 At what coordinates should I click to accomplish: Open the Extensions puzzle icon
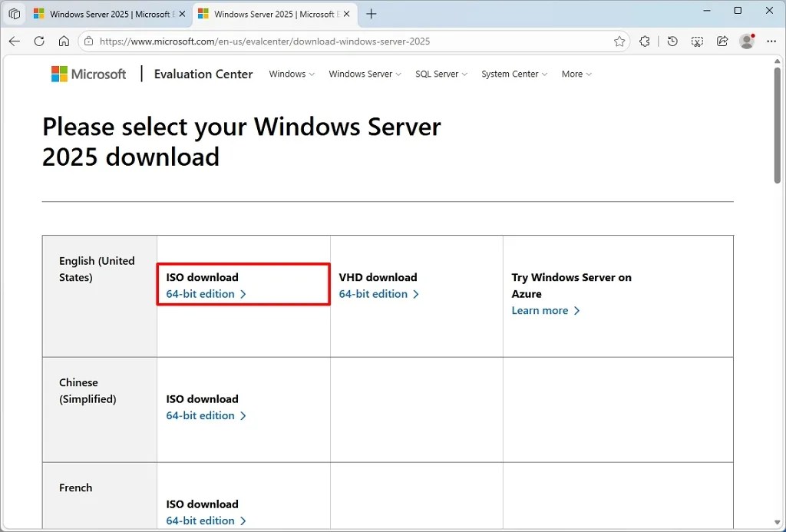pyautogui.click(x=645, y=41)
